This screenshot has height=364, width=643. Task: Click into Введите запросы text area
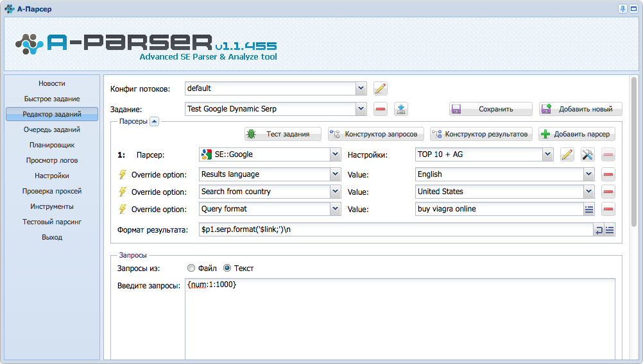click(400, 319)
